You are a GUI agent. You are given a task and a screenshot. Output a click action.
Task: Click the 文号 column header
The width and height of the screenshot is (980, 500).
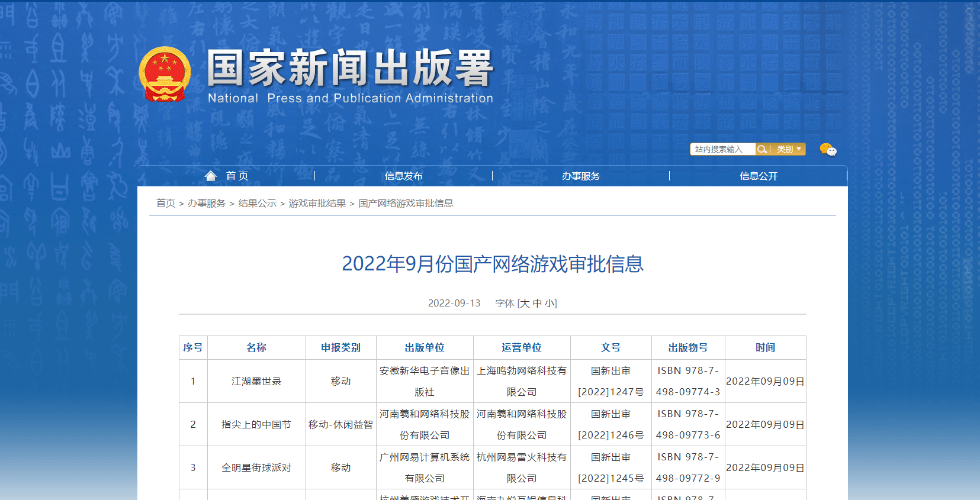[x=611, y=347]
